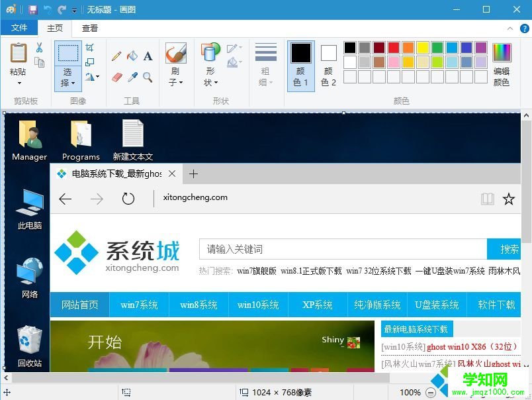
Task: Switch to the 查看 (View) tab
Action: click(x=90, y=28)
